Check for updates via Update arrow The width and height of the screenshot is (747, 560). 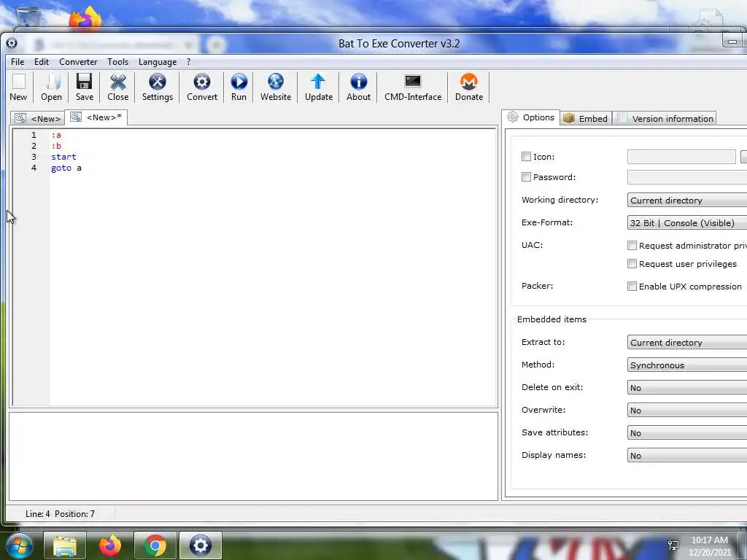[x=318, y=87]
